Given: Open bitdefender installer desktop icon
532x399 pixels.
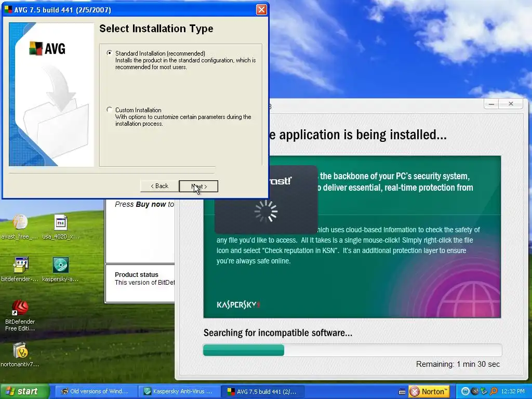Looking at the screenshot, I should tap(20, 270).
